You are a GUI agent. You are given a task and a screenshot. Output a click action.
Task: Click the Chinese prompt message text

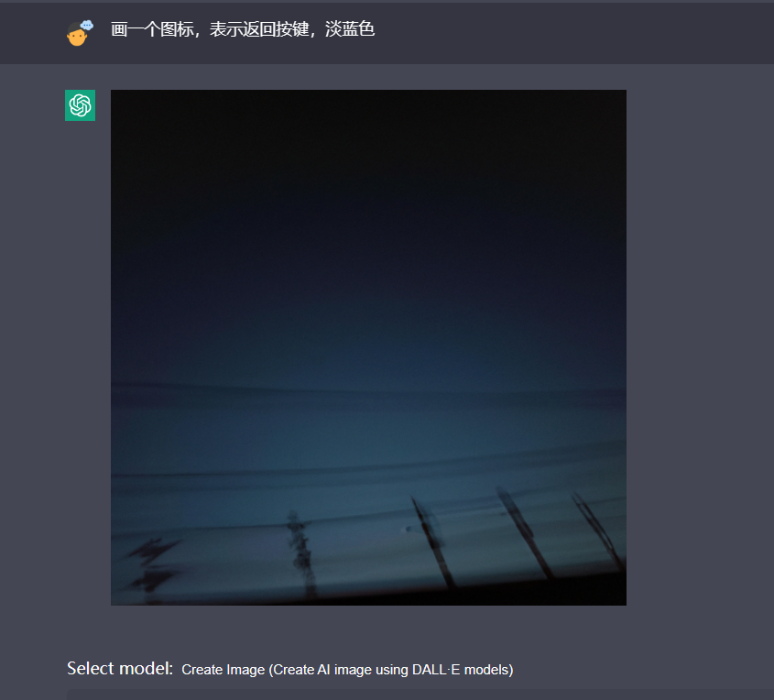click(x=243, y=29)
